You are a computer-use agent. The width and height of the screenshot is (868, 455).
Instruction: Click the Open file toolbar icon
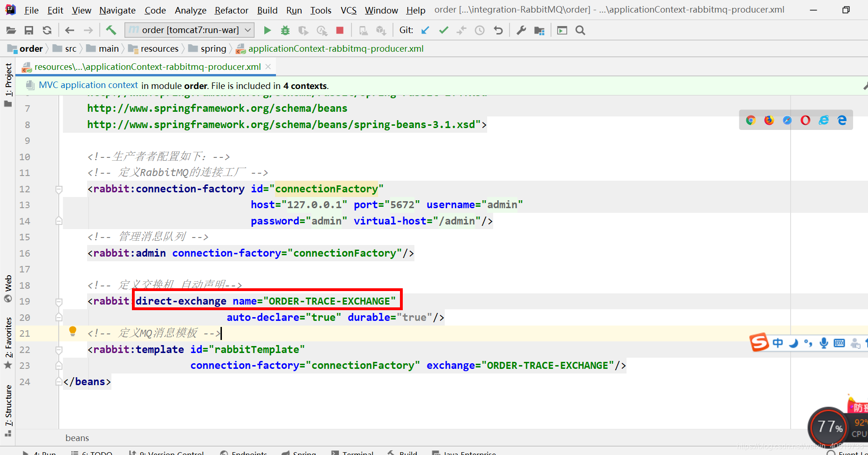pos(11,30)
